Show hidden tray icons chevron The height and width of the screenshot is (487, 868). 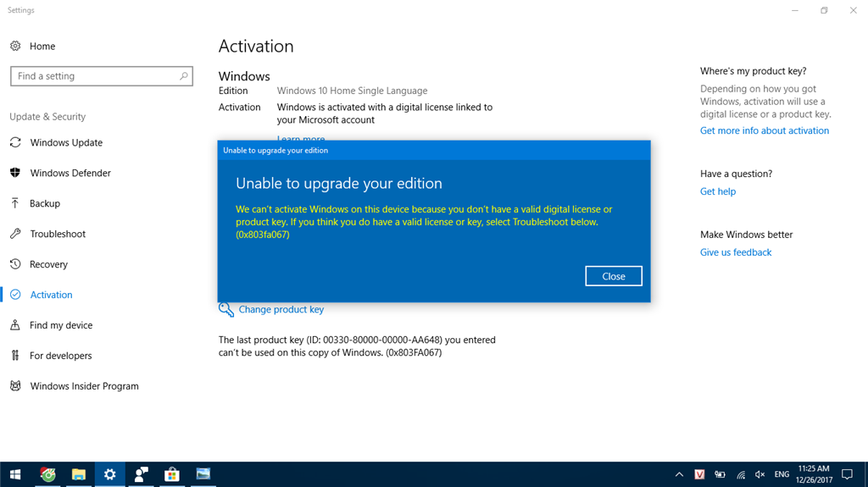point(679,474)
